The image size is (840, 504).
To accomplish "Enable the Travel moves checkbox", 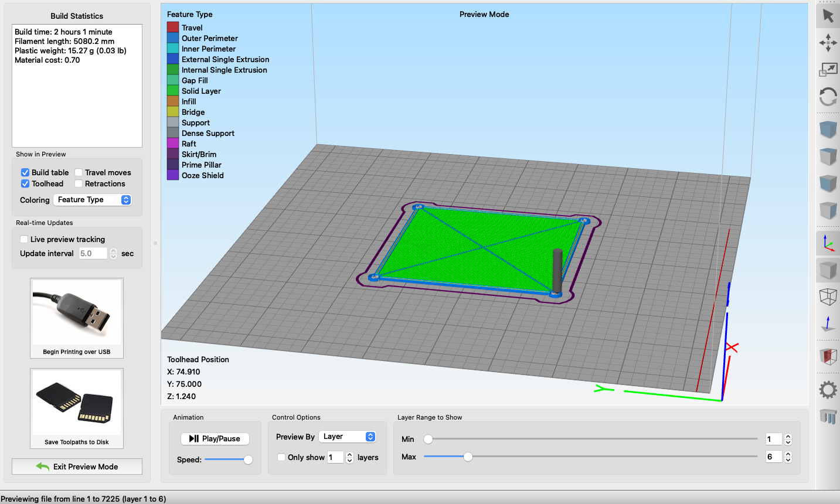I will coord(79,172).
